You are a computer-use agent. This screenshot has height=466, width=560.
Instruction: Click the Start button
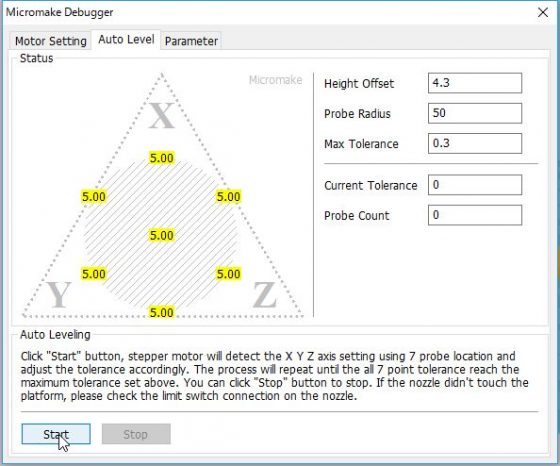[56, 434]
